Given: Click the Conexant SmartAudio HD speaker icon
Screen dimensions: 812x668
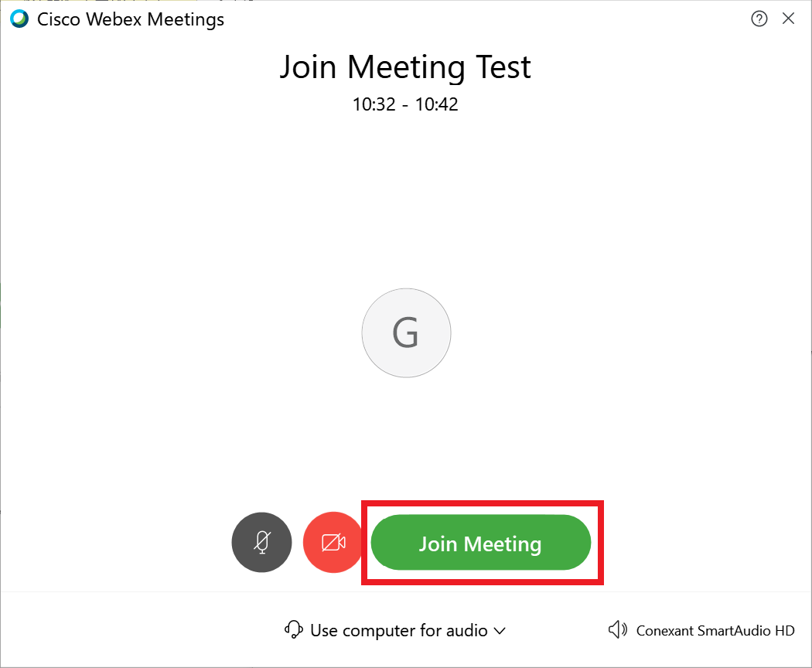Looking at the screenshot, I should (617, 630).
